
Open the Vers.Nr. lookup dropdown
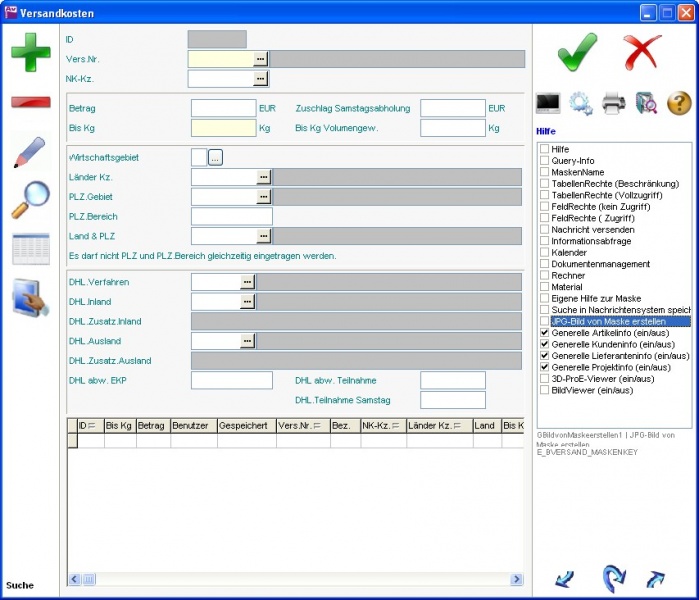(261, 60)
